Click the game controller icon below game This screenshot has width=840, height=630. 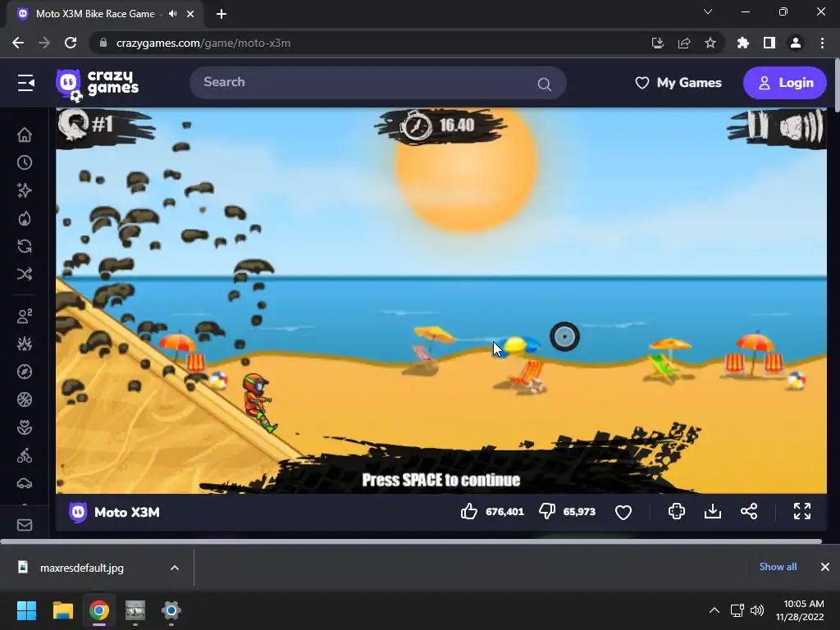point(677,512)
